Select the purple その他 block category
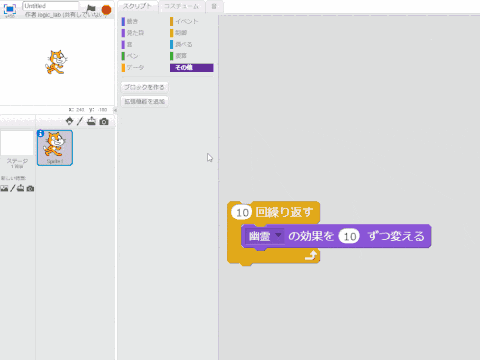The width and height of the screenshot is (480, 360). point(192,68)
